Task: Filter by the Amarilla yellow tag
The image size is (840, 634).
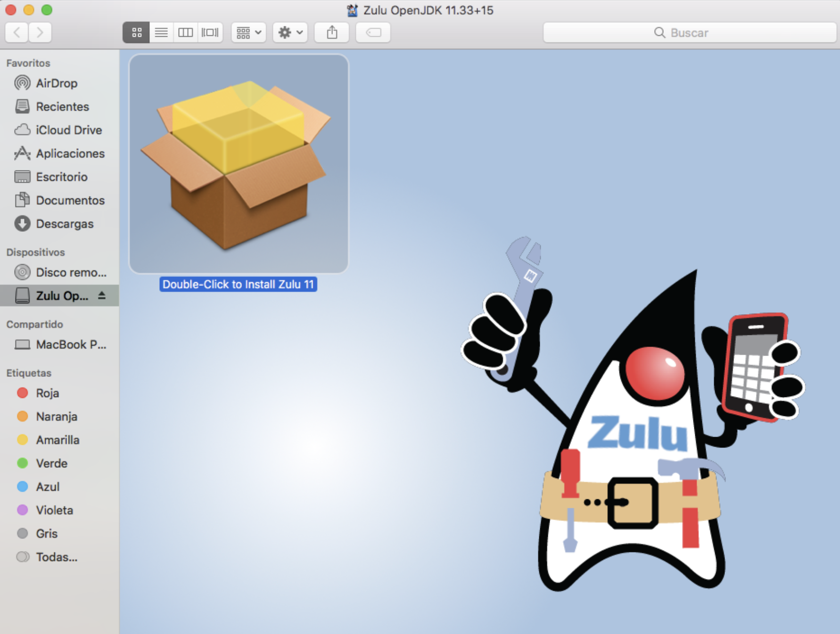Action: (59, 440)
